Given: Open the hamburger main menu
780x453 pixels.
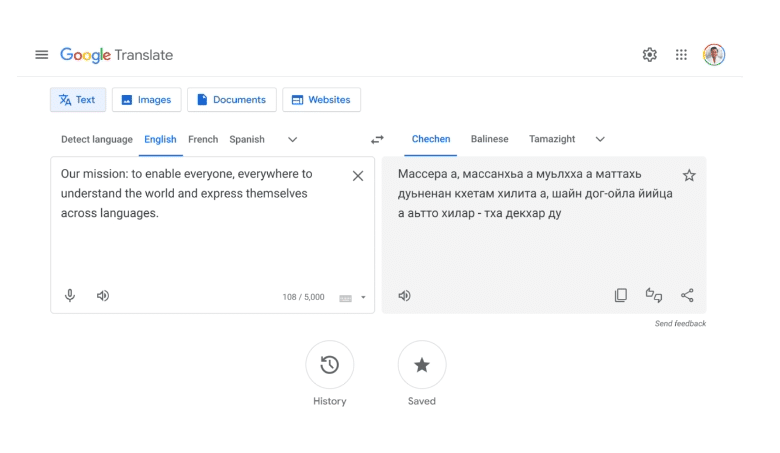Looking at the screenshot, I should coord(42,55).
